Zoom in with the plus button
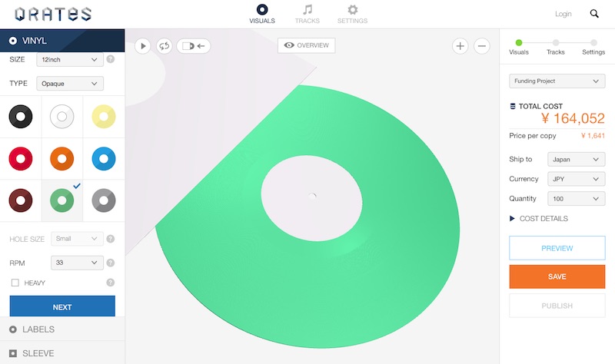The height and width of the screenshot is (364, 615). 460,46
